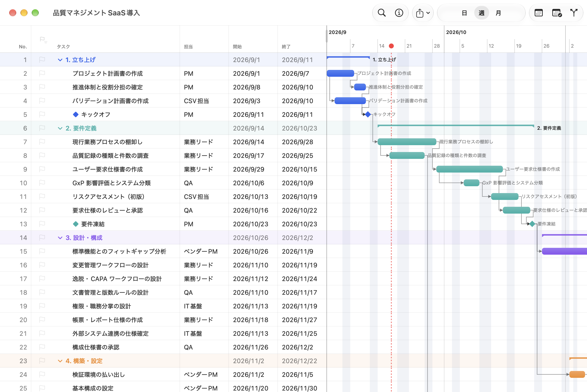Switch timeline to 月 view
This screenshot has width=587, height=392.
(x=498, y=13)
